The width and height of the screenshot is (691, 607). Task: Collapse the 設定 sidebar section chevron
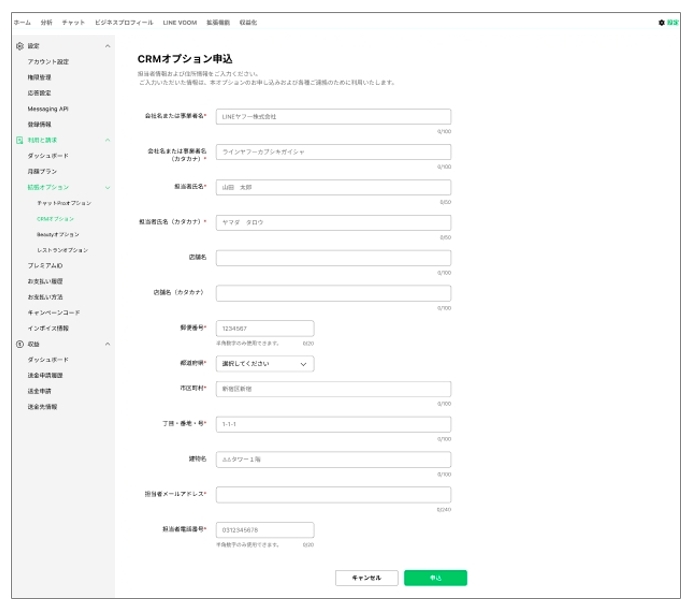click(108, 46)
